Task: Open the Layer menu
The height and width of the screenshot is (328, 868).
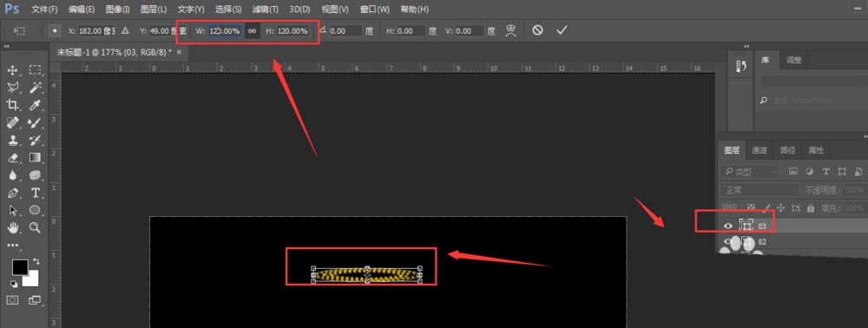Action: [154, 10]
